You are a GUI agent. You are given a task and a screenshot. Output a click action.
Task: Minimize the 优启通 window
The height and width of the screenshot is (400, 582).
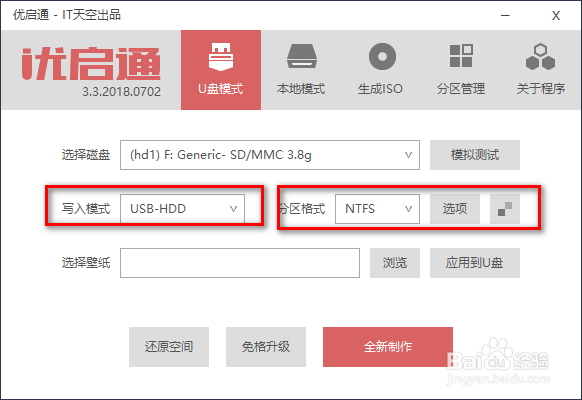pos(505,16)
